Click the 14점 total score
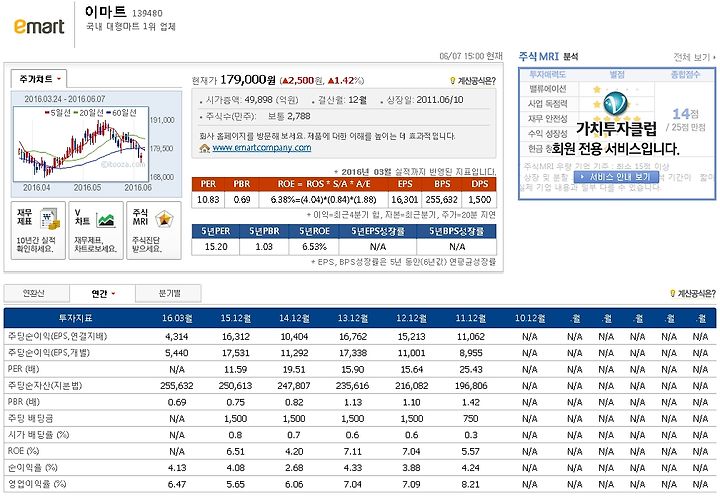This screenshot has width=720, height=496. tap(686, 113)
